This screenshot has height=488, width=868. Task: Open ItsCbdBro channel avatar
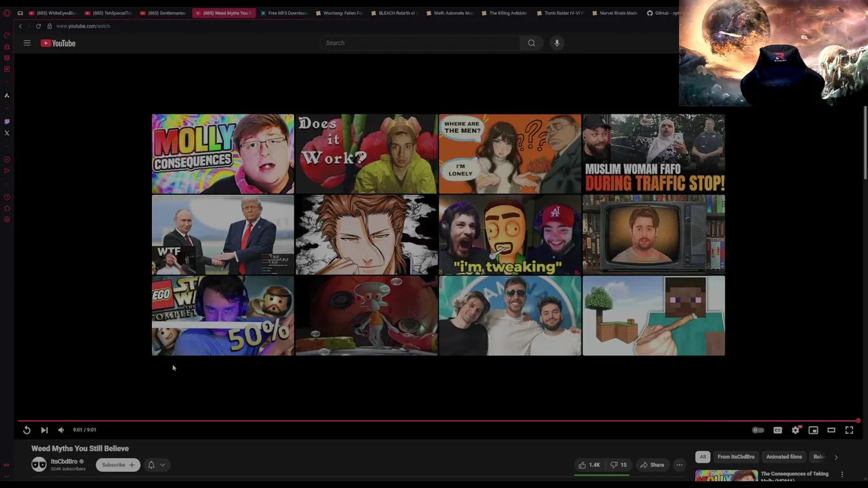pos(39,464)
